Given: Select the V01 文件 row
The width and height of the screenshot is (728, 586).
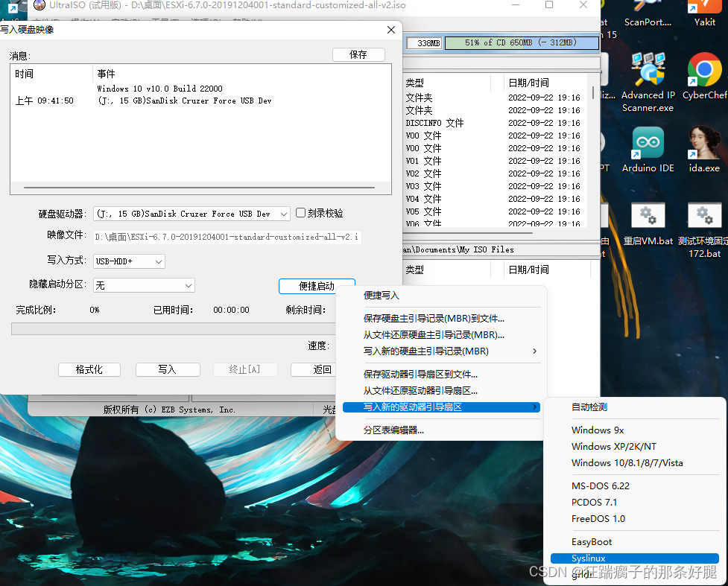Looking at the screenshot, I should (x=495, y=161).
